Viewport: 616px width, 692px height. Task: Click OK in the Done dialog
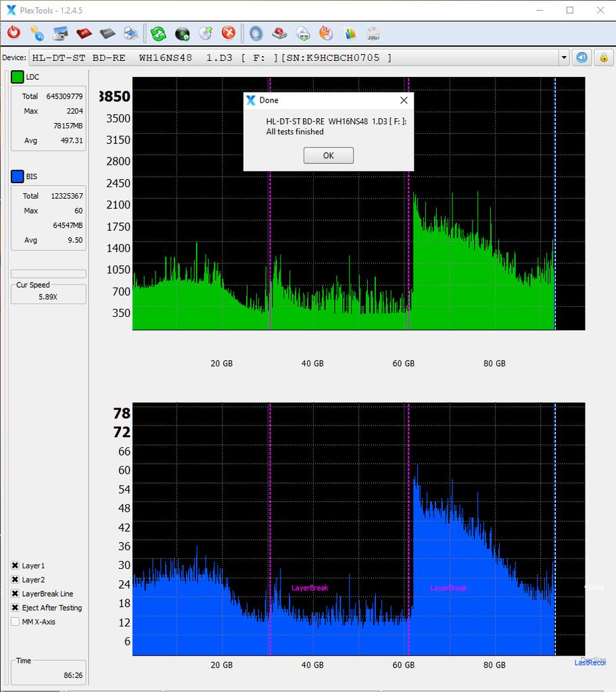pos(329,155)
